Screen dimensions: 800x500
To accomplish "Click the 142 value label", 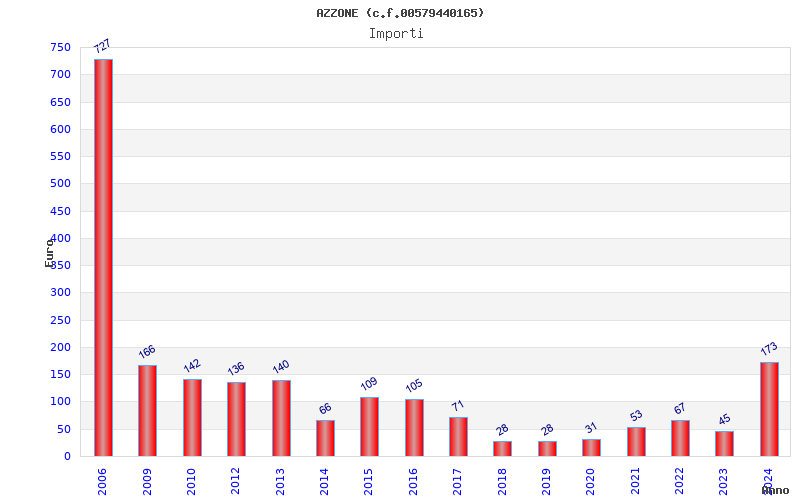I will (192, 365).
